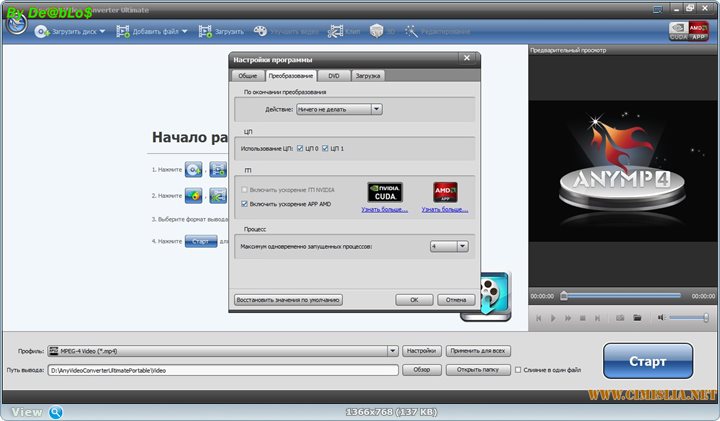The width and height of the screenshot is (720, 421).
Task: Click the palette video enhance icon
Action: [260, 31]
